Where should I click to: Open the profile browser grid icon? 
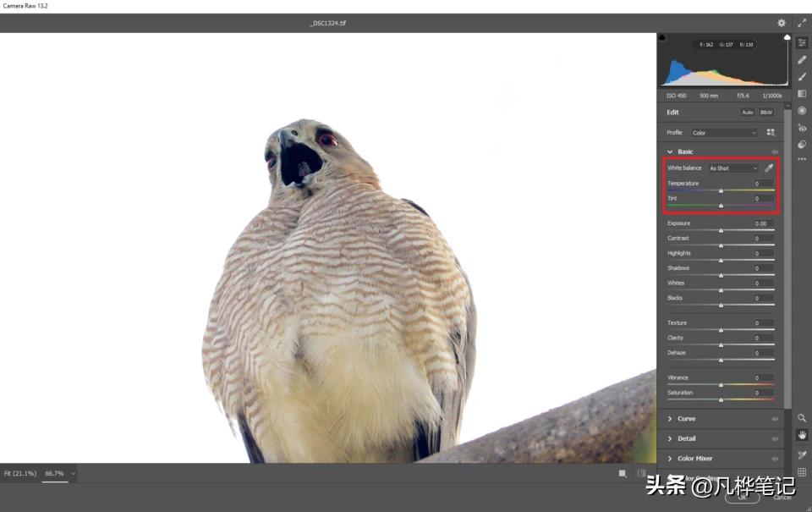coord(771,133)
